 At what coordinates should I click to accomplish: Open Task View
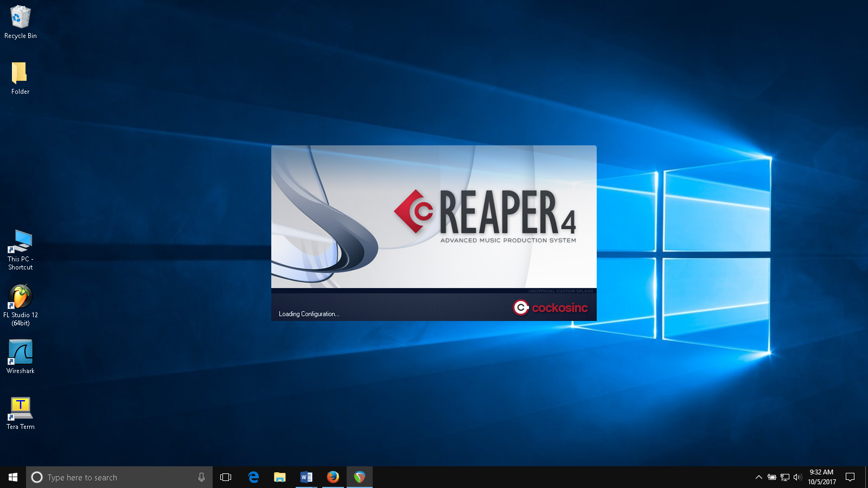coord(226,477)
